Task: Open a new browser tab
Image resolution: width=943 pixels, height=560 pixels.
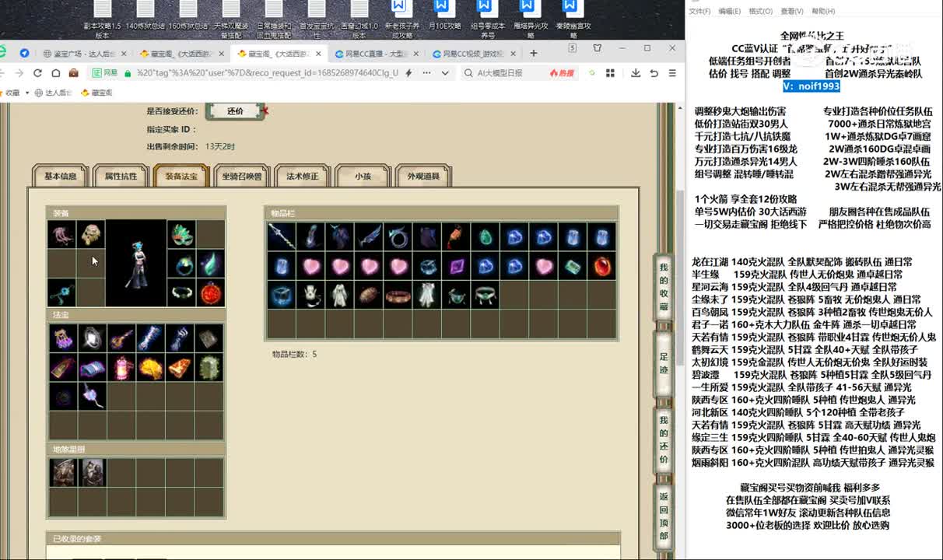Action: point(534,54)
